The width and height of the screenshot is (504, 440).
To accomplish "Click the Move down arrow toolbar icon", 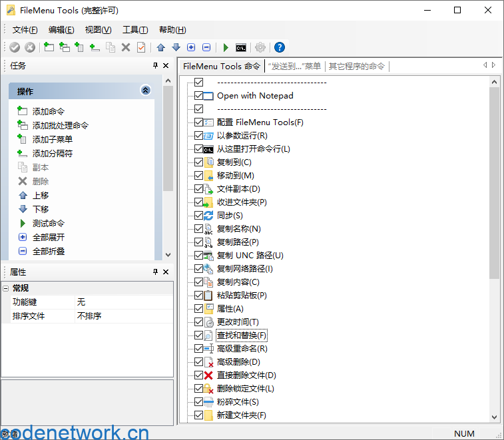I will 176,47.
